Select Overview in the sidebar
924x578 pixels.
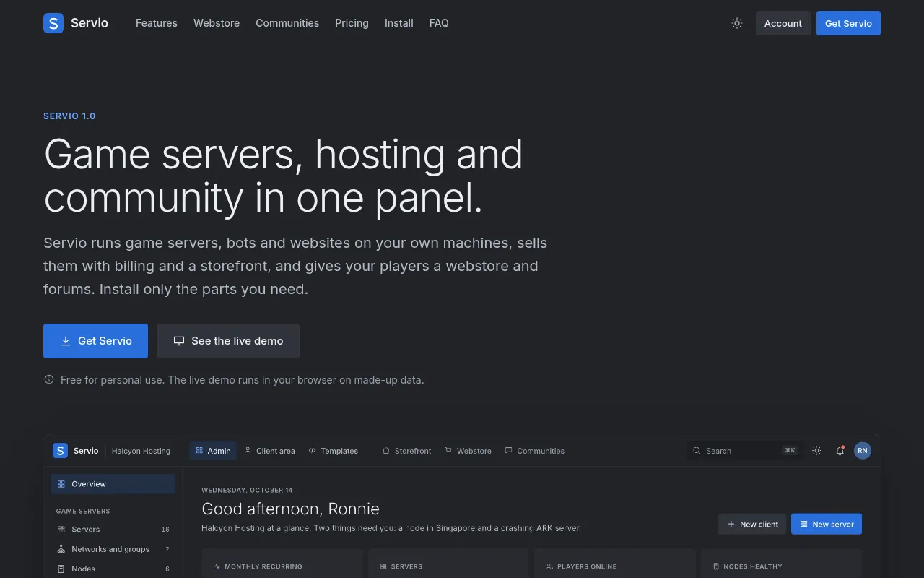coord(113,484)
